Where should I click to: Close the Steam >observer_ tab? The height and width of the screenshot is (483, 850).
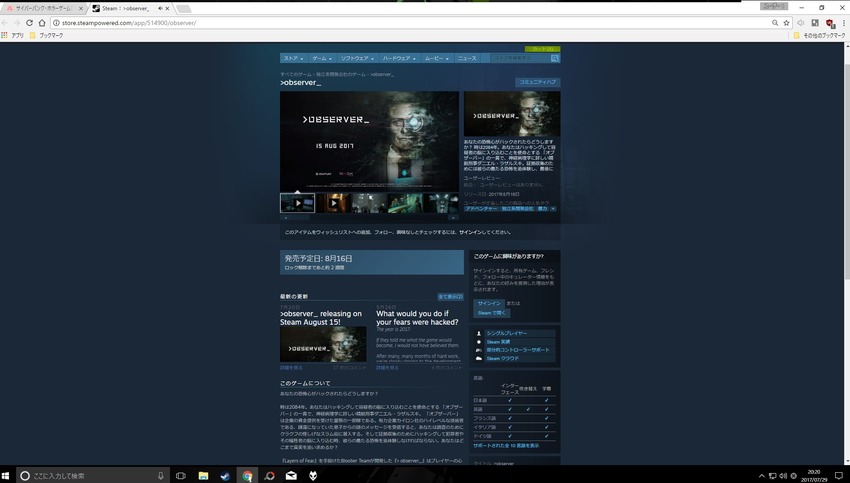click(x=168, y=8)
